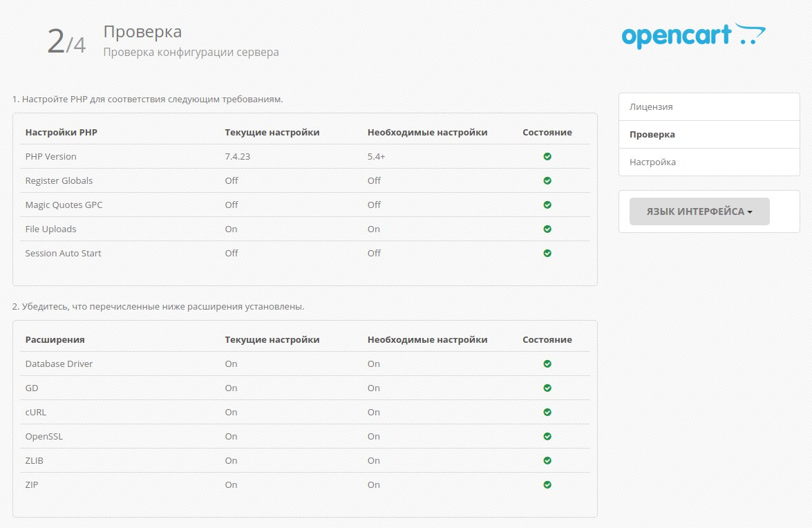Click the required Off value for Magic Quotes GPC
Screen dimensions: 812x528
[x=374, y=205]
